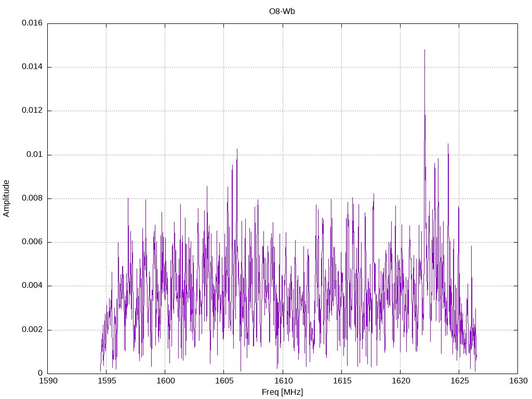Click the spectrum peak near 1624 MHz
532x399 pixels.
[448, 144]
